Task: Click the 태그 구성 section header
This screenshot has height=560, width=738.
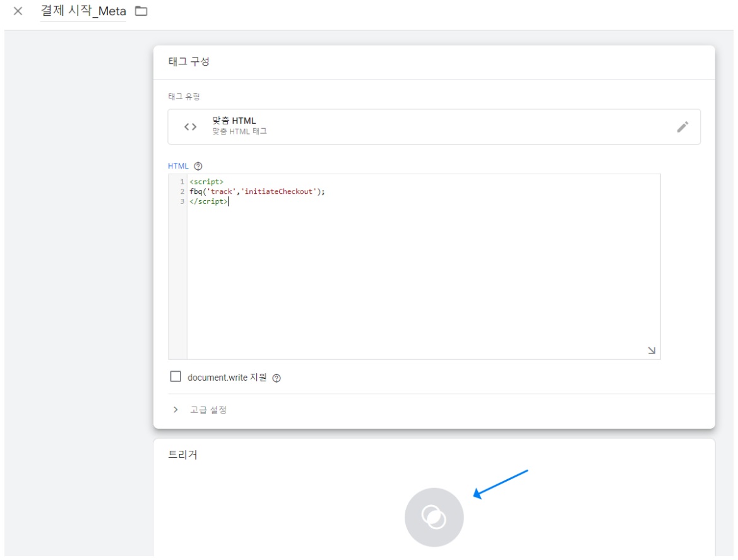Action: (x=189, y=62)
